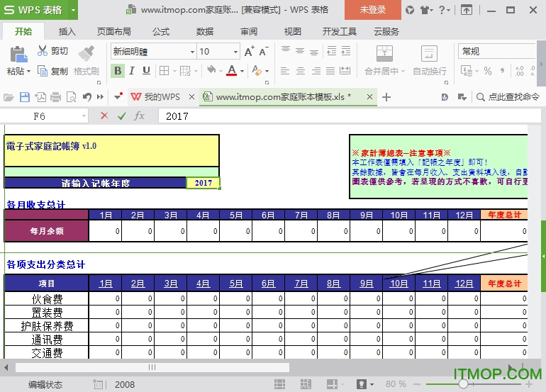Viewport: 546px width, 392px height.
Task: Open the 插入 ribbon tab
Action: (67, 32)
